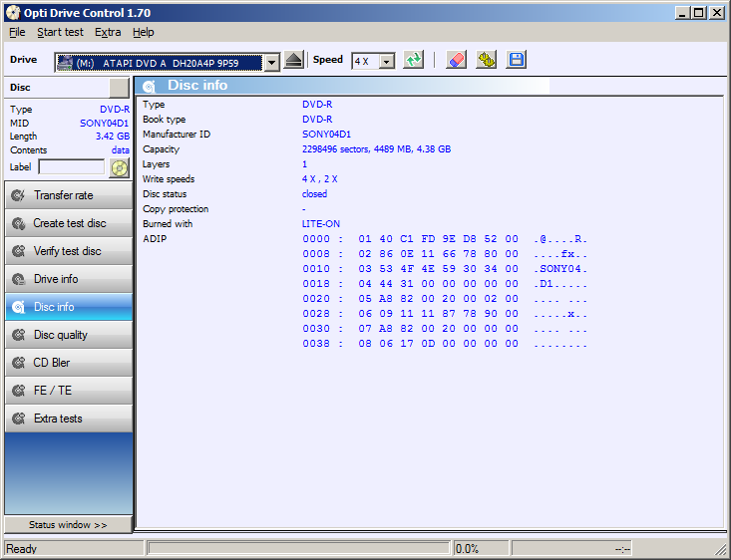
Task: Open the Verify test disc panel
Action: pyautogui.click(x=69, y=251)
